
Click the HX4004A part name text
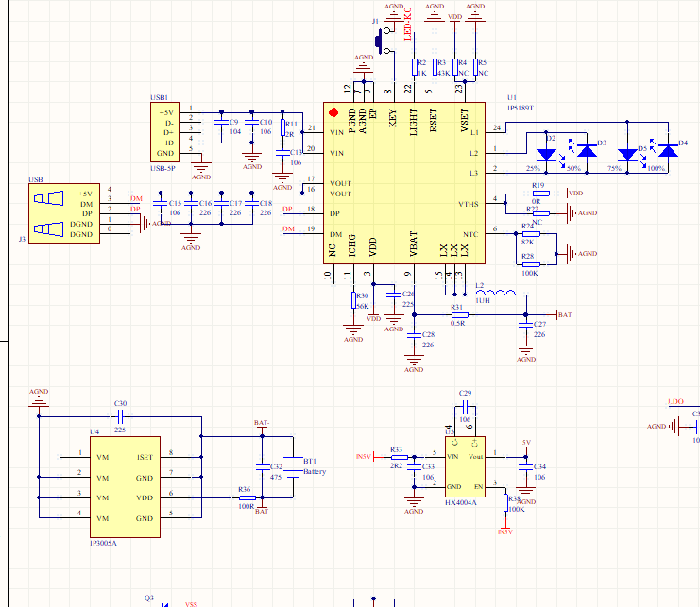461,502
